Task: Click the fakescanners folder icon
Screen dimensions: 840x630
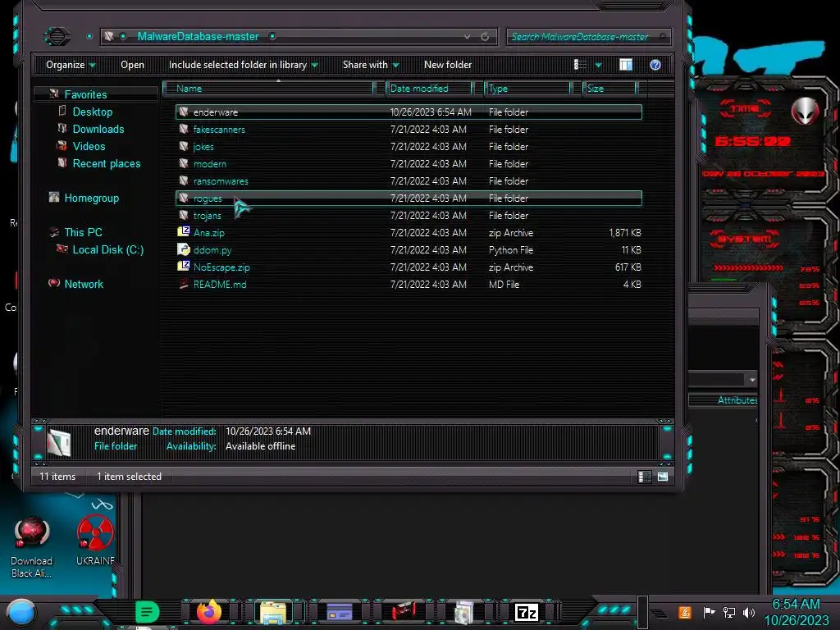Action: click(184, 129)
